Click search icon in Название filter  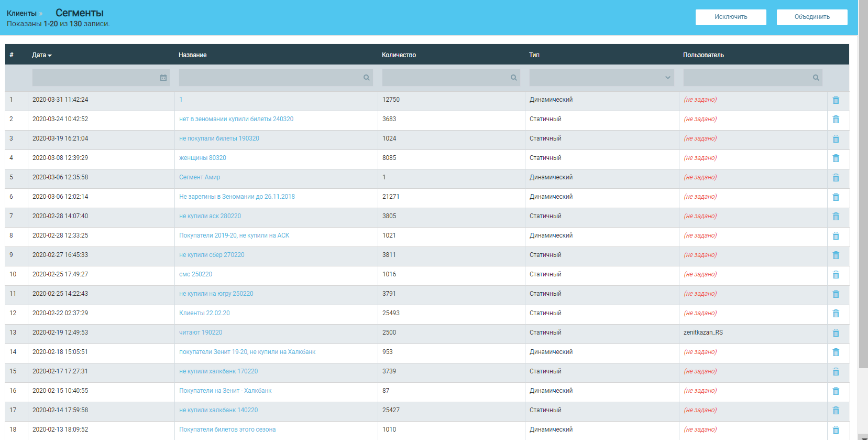pyautogui.click(x=367, y=78)
